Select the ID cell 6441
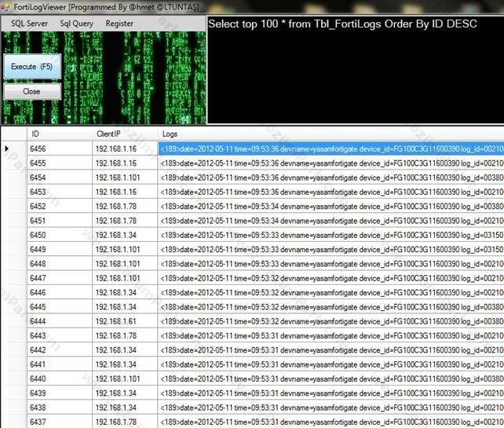The image size is (504, 428). point(60,364)
